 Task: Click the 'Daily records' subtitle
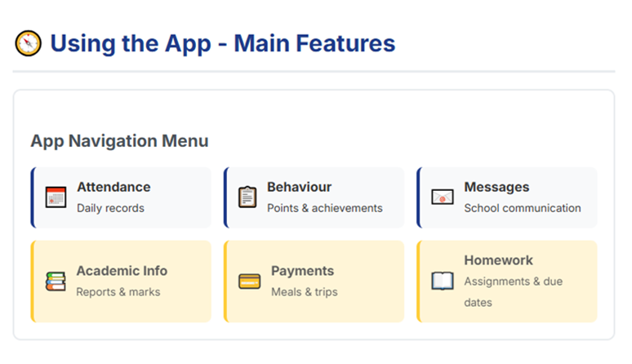click(110, 208)
